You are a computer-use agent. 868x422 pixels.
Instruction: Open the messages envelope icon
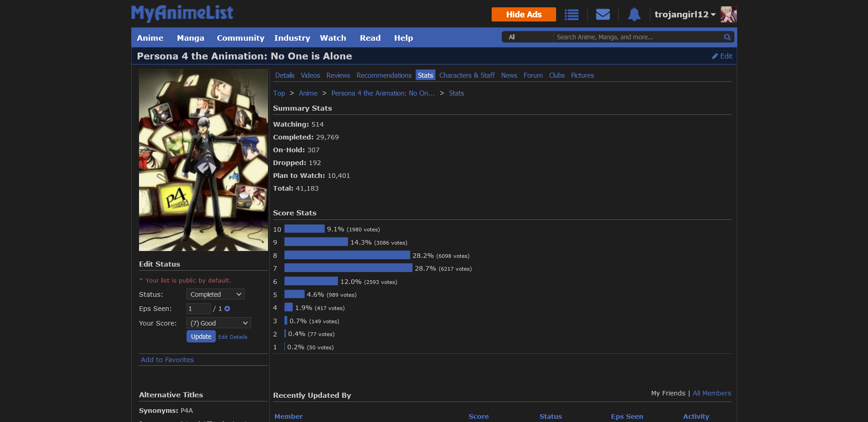pyautogui.click(x=603, y=15)
